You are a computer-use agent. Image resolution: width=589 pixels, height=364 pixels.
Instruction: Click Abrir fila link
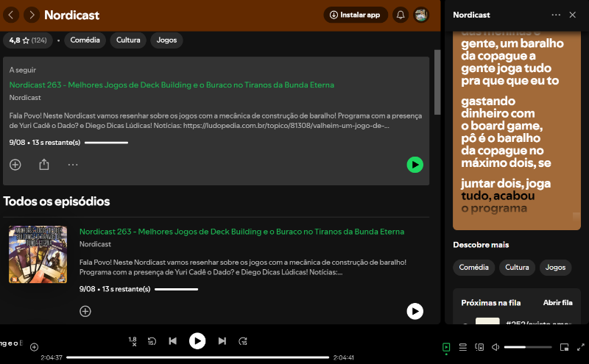pos(557,303)
